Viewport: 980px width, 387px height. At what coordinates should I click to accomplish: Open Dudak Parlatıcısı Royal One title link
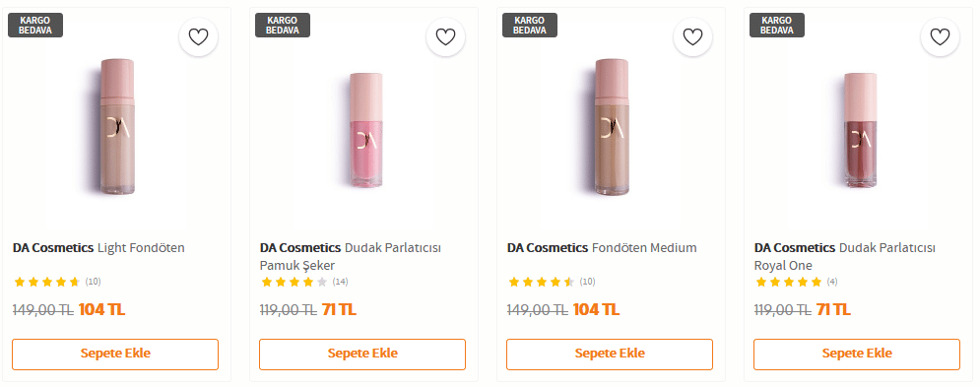click(x=844, y=256)
